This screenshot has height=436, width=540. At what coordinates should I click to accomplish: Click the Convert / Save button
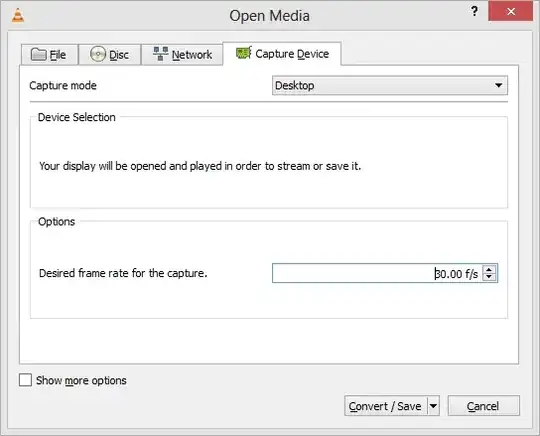[385, 406]
